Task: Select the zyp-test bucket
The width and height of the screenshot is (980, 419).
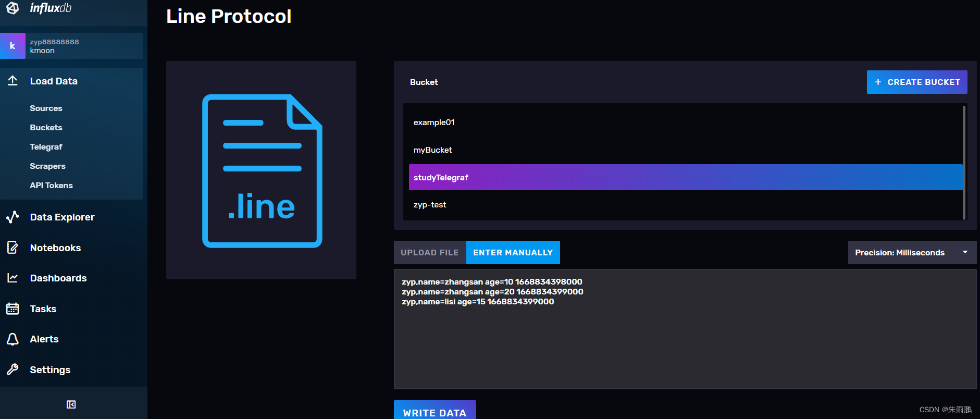Action: (x=685, y=205)
